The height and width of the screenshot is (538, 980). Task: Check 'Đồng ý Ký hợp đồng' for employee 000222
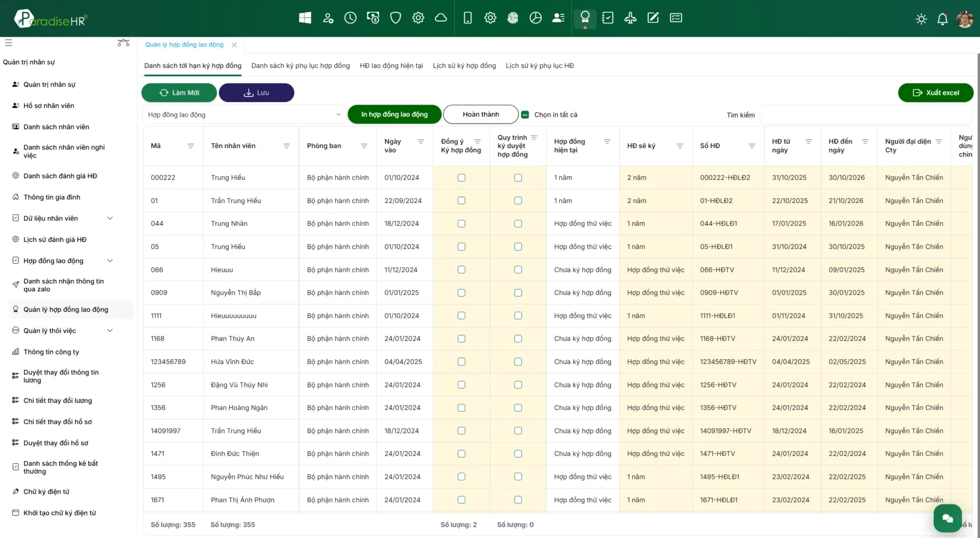(x=461, y=177)
